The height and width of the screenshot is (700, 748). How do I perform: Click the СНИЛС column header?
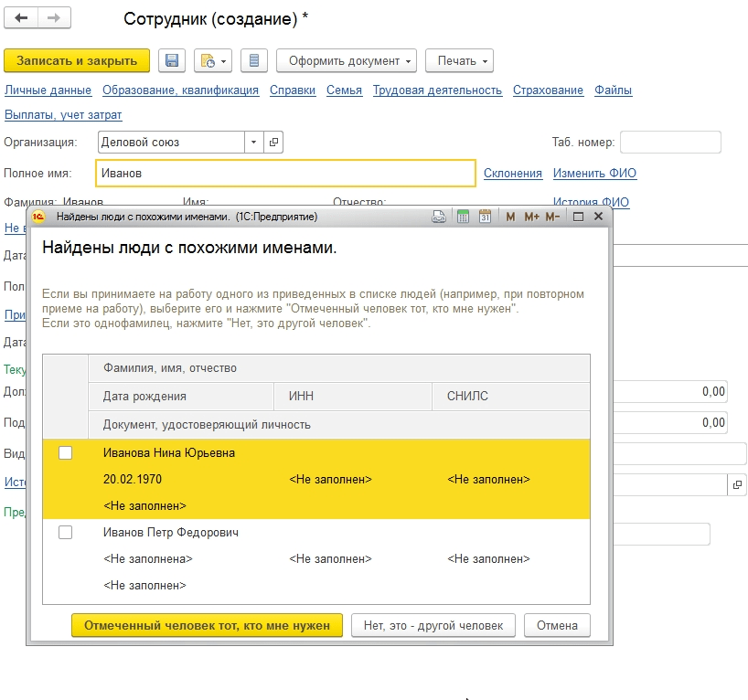click(511, 397)
